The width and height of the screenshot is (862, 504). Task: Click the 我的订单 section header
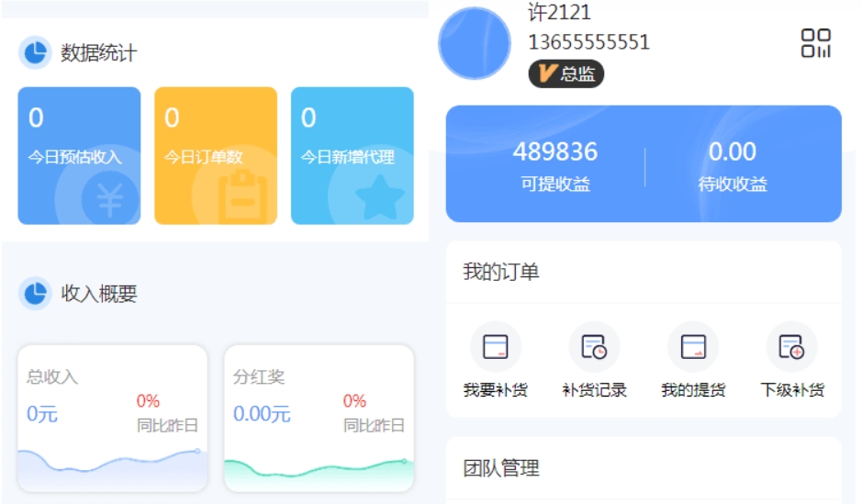coord(501,272)
